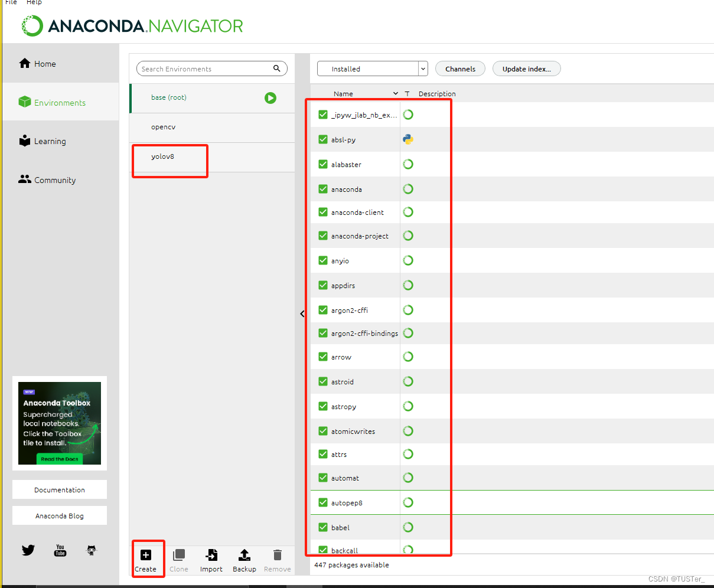This screenshot has height=588, width=714.
Task: Click the Name column sort arrow
Action: [x=396, y=94]
